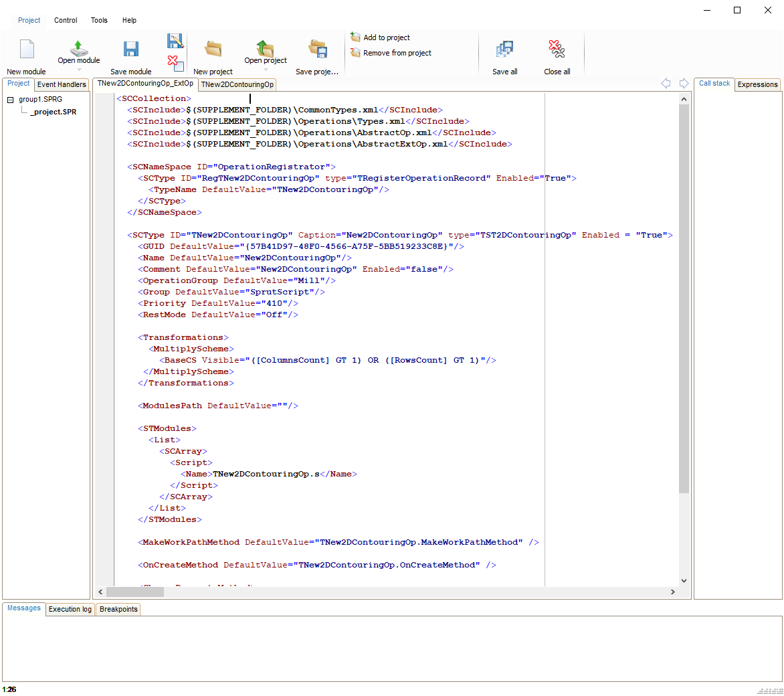Viewport: 784px width, 696px height.
Task: Click the small close module red X icon
Action: coord(175,64)
